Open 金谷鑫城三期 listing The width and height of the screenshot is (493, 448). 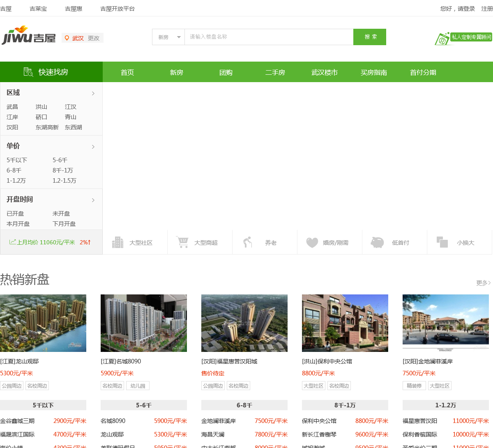click(x=17, y=421)
